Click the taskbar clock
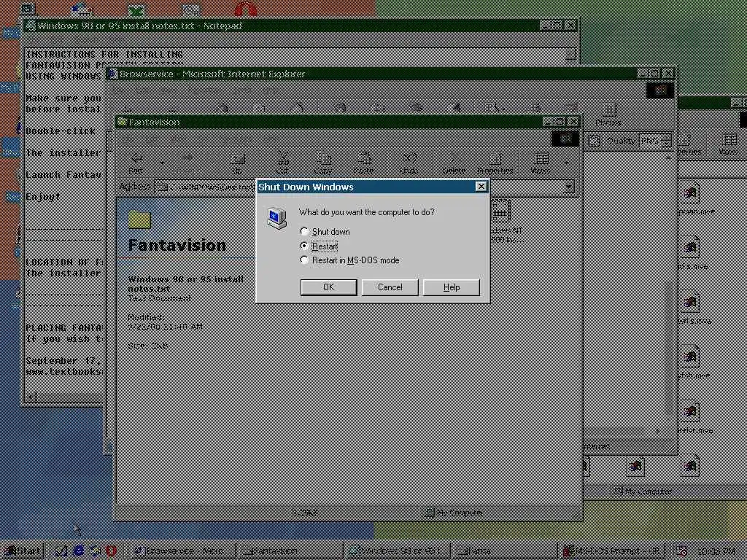The width and height of the screenshot is (747, 560). (716, 551)
